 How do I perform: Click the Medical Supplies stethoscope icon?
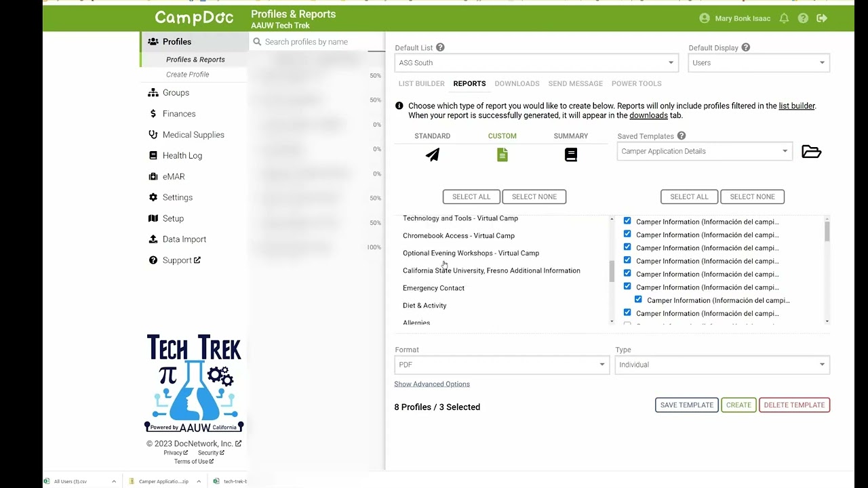[153, 135]
